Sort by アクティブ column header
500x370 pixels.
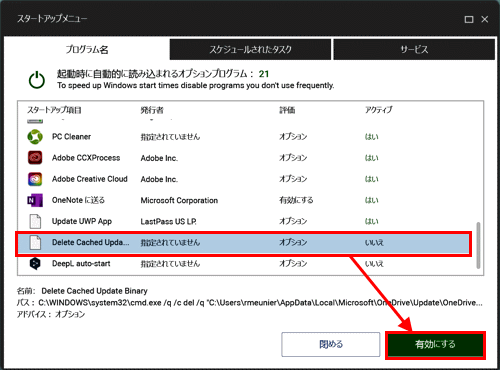click(379, 110)
